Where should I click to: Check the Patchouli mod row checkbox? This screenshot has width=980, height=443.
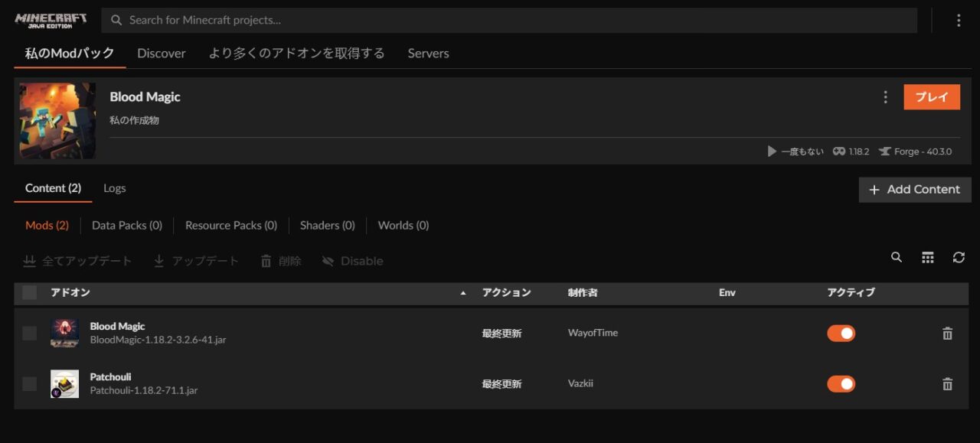point(29,383)
